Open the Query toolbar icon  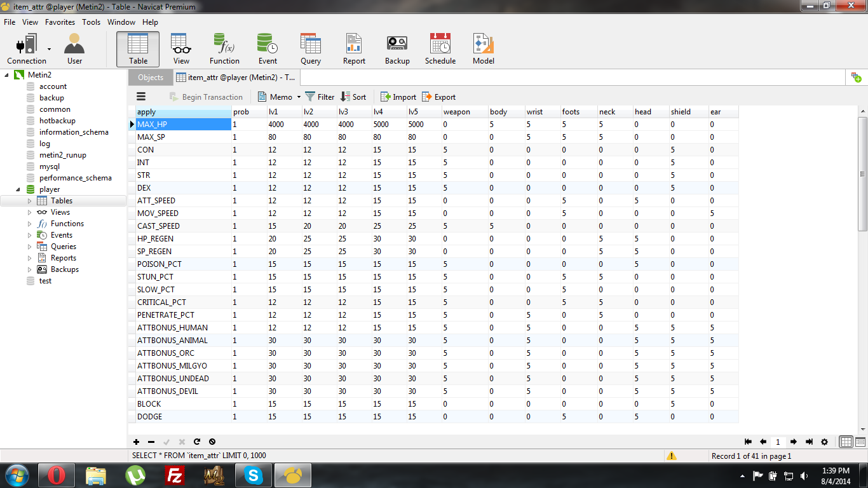coord(311,50)
